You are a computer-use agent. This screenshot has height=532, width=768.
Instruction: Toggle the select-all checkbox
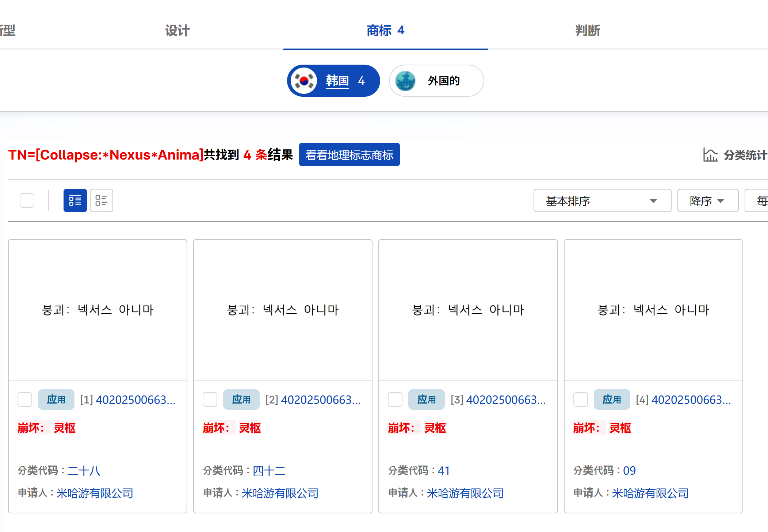coord(27,200)
